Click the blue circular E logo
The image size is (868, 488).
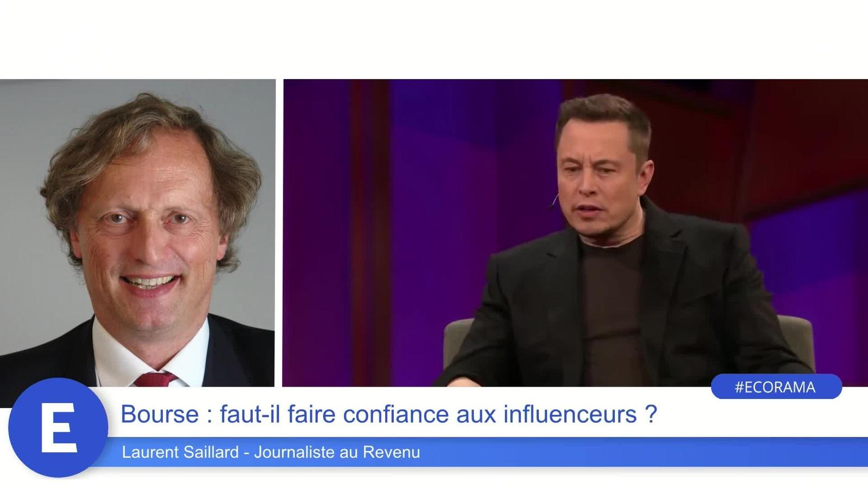pos(58,428)
